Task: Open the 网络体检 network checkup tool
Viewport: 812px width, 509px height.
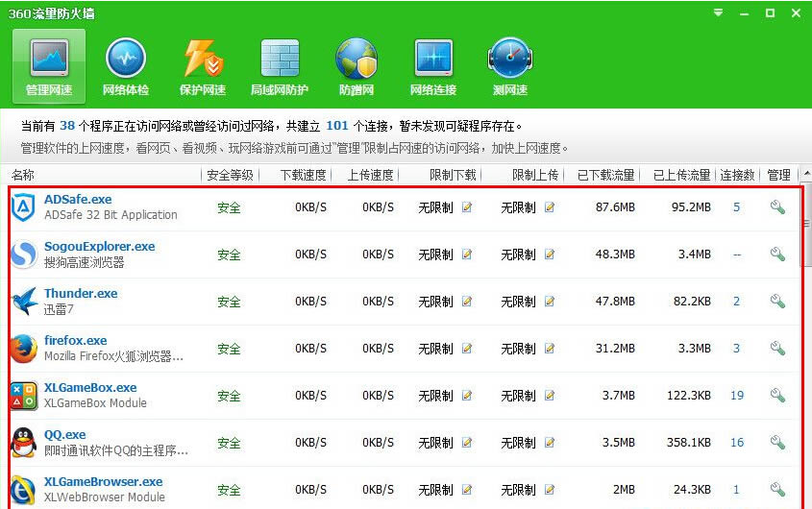Action: pos(125,66)
